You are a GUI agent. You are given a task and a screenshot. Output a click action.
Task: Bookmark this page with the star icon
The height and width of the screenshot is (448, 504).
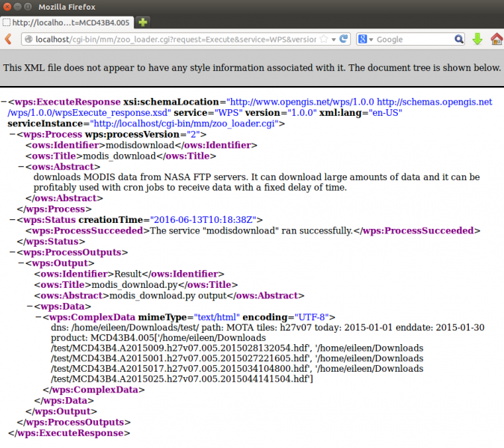[323, 39]
